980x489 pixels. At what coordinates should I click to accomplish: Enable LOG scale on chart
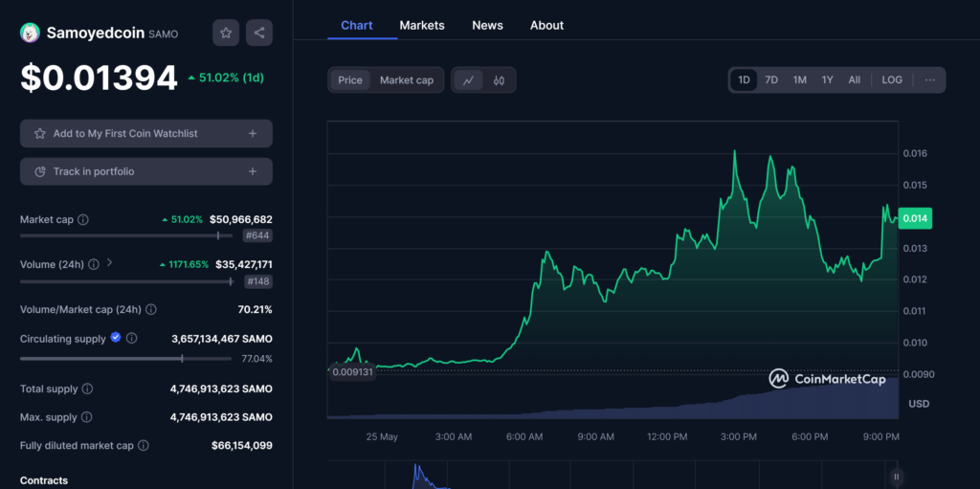point(891,80)
